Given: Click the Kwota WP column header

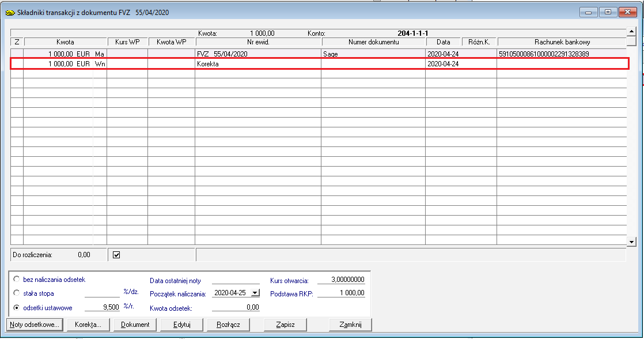Looking at the screenshot, I should click(x=172, y=42).
